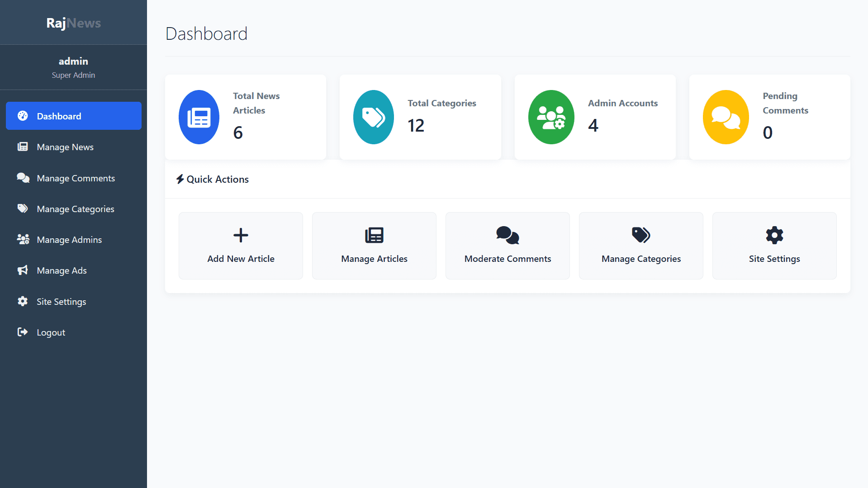Click the teal tags icon for Total Categories
The width and height of the screenshot is (868, 488).
[x=374, y=117]
